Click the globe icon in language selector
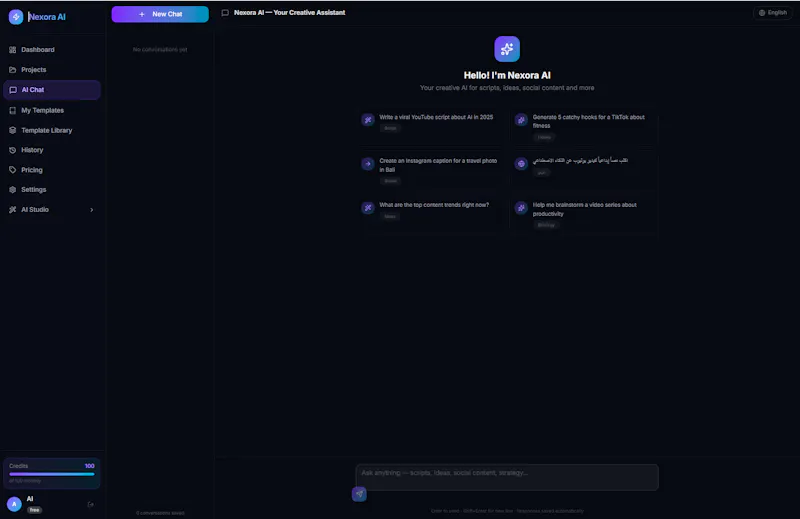 click(762, 13)
